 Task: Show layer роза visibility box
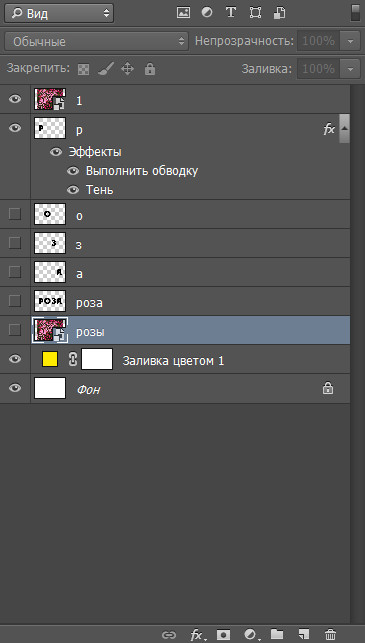point(15,301)
